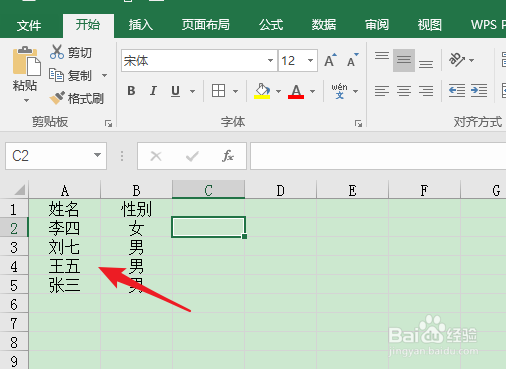
Task: Apply cell borders icon
Action: point(218,91)
